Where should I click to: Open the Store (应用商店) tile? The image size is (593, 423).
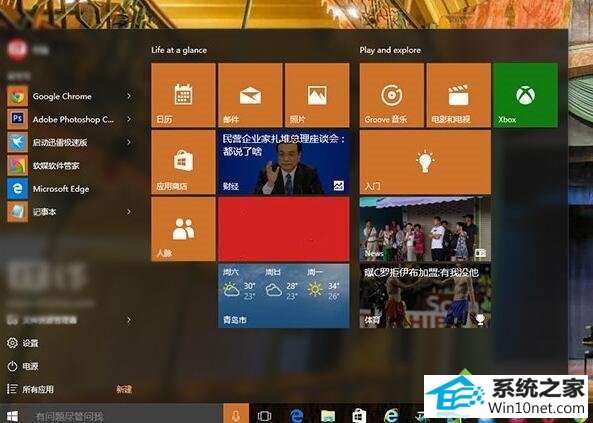point(183,162)
